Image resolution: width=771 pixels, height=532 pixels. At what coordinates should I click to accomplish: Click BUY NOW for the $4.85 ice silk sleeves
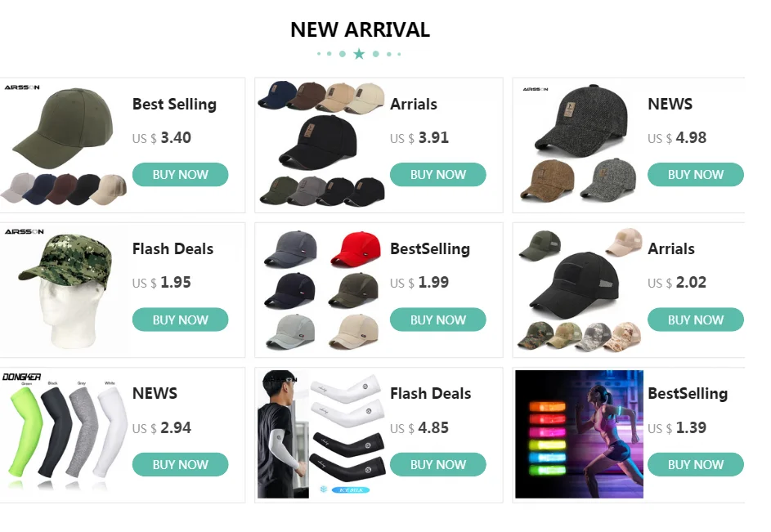pos(437,464)
